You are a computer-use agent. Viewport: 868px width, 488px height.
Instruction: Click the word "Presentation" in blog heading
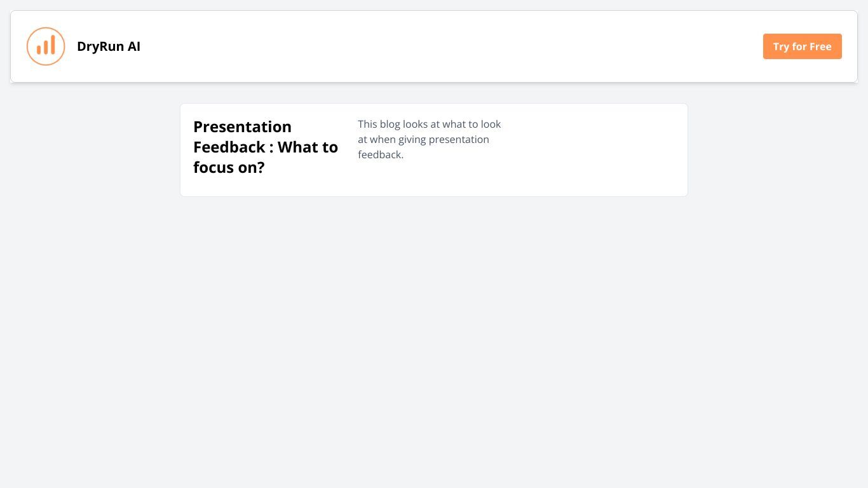[242, 126]
